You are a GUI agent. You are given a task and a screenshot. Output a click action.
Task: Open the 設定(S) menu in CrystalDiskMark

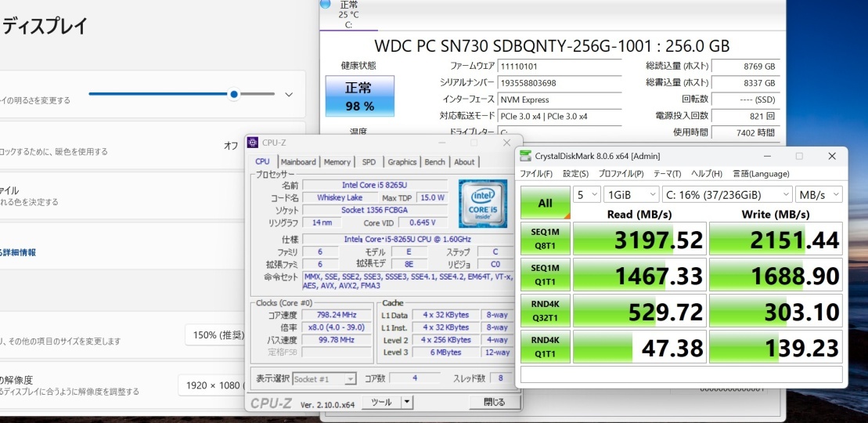click(576, 174)
